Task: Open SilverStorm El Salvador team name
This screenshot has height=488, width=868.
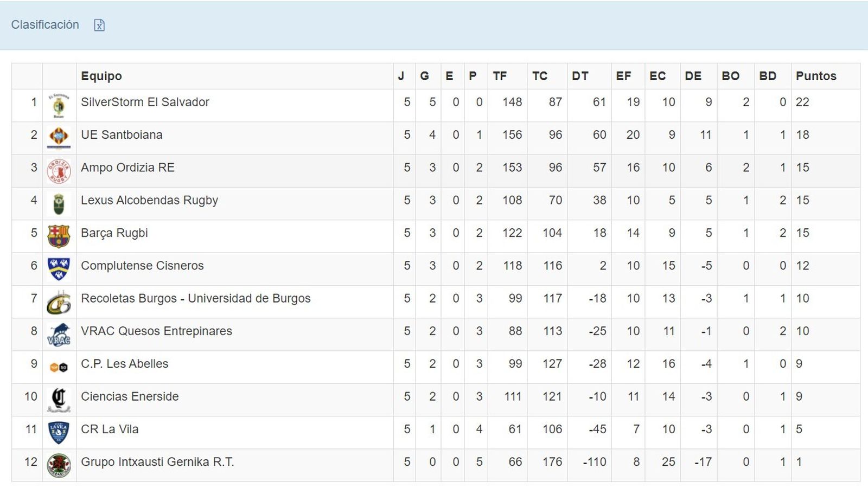Action: (x=145, y=102)
